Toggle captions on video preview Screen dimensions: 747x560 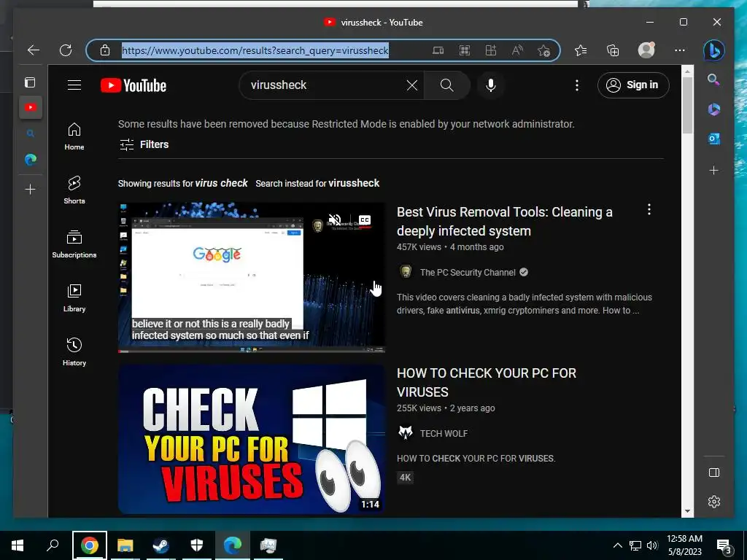click(365, 219)
